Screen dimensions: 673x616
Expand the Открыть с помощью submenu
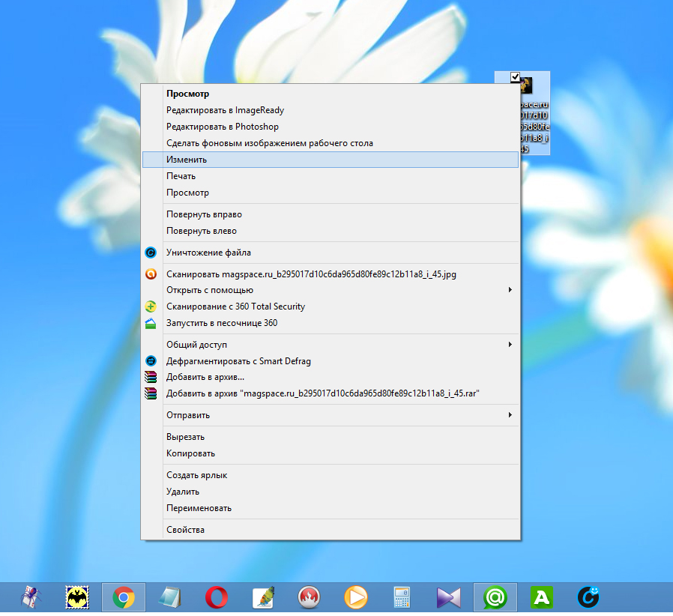click(510, 290)
